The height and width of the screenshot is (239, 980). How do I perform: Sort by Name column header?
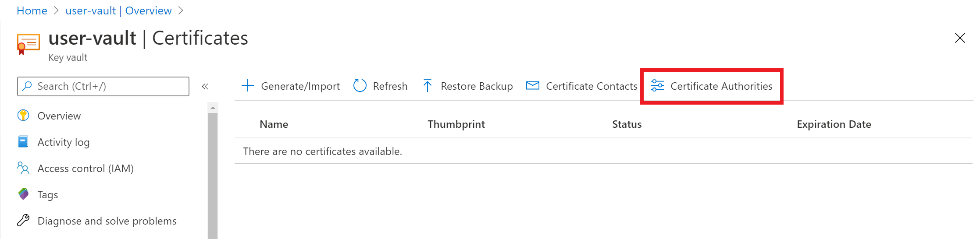click(274, 124)
